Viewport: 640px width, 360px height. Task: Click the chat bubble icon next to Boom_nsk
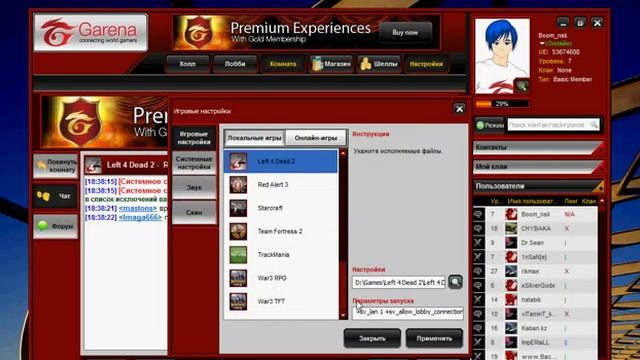click(x=478, y=214)
